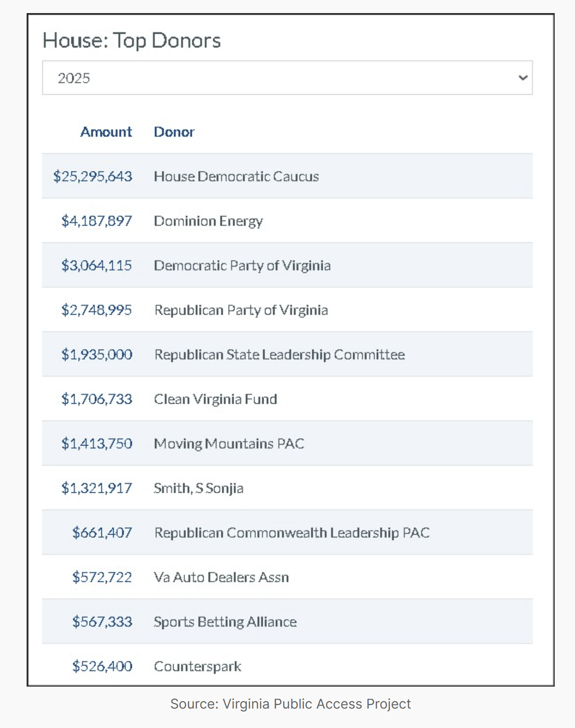Open Sports Betting Alliance donor
Screen dimensions: 575x728
click(225, 622)
